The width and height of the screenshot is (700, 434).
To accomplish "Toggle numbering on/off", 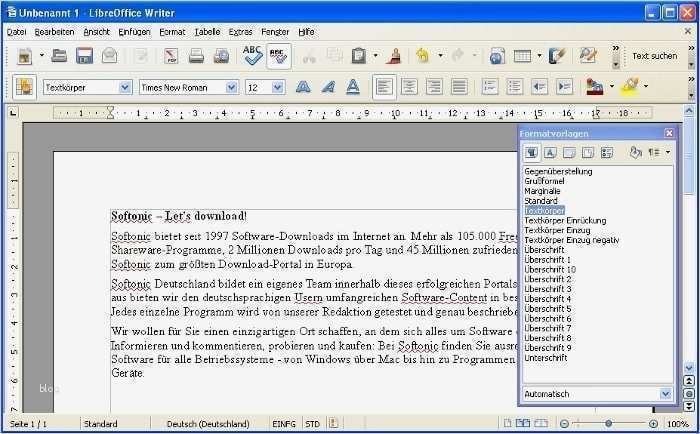I will pyautogui.click(x=489, y=87).
